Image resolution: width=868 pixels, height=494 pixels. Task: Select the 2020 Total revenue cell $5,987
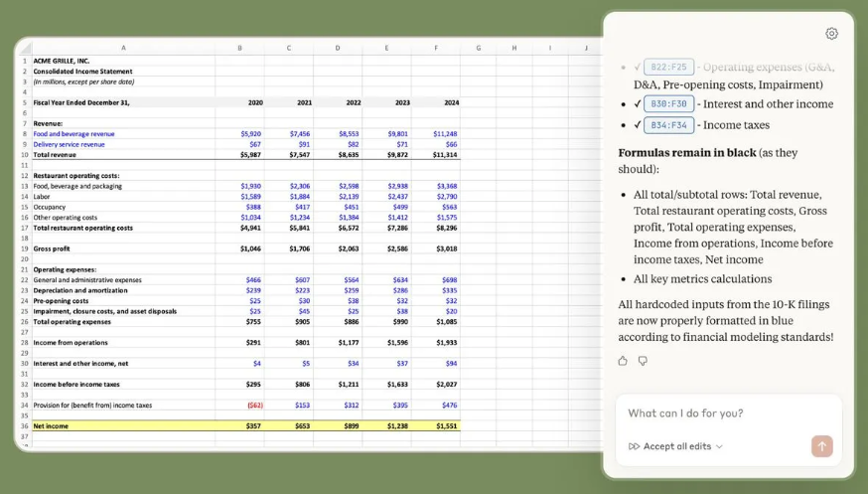click(250, 154)
